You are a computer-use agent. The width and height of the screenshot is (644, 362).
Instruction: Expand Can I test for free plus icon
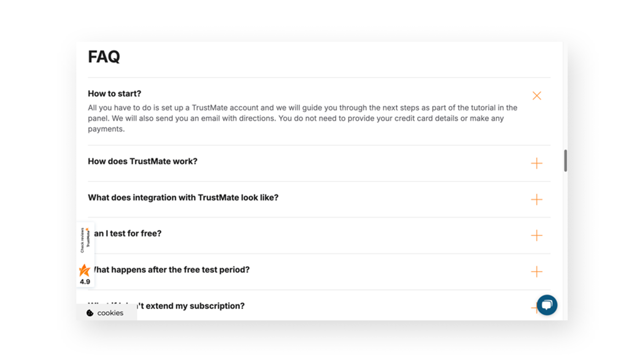click(536, 236)
